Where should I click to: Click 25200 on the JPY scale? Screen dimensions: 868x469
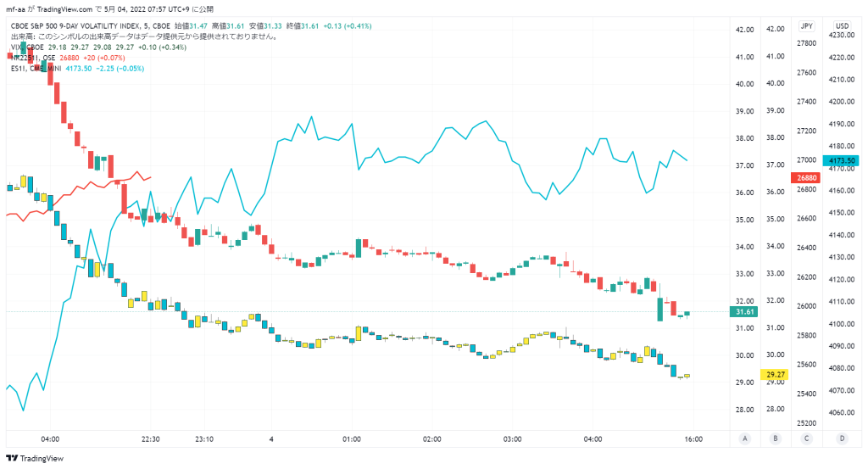click(x=806, y=423)
